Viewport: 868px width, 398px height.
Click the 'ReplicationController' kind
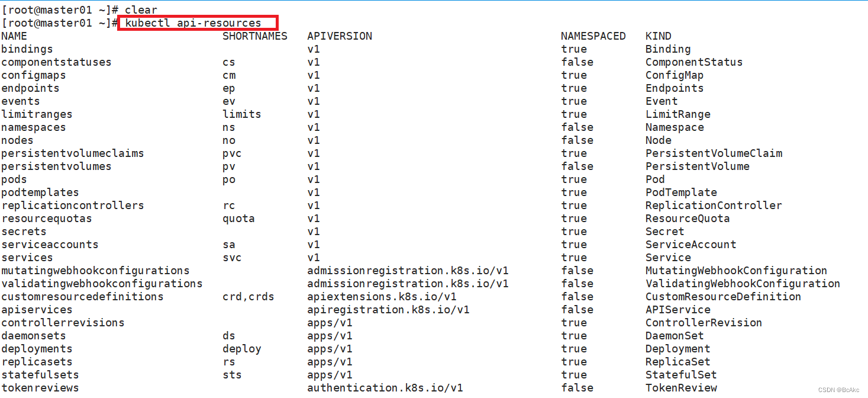click(714, 206)
